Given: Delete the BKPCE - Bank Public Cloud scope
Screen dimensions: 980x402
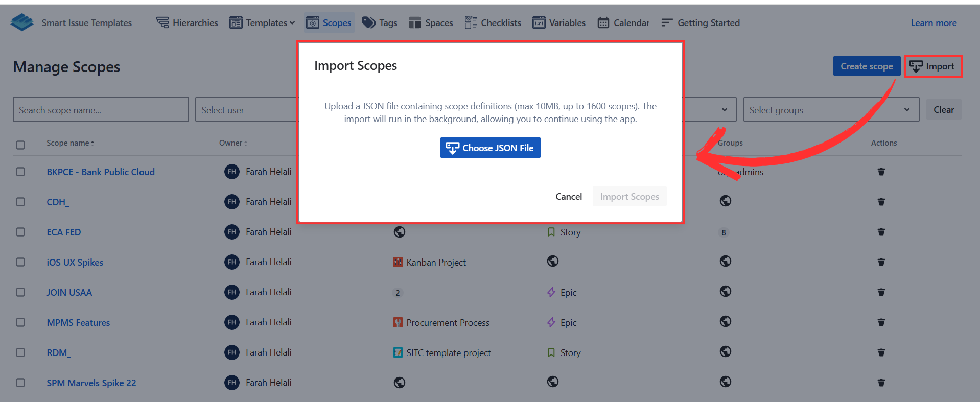Looking at the screenshot, I should tap(881, 172).
